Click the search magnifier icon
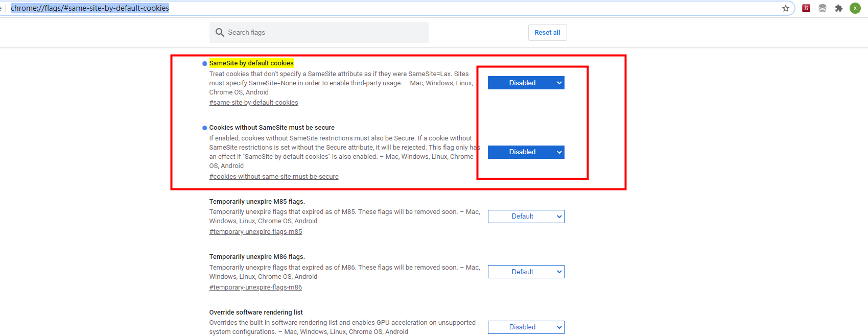 pos(220,32)
